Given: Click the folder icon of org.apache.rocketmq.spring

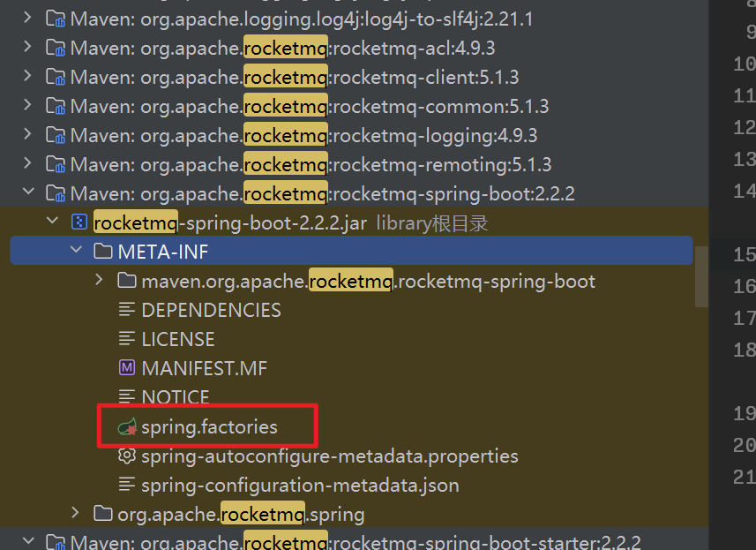Looking at the screenshot, I should point(101,513).
